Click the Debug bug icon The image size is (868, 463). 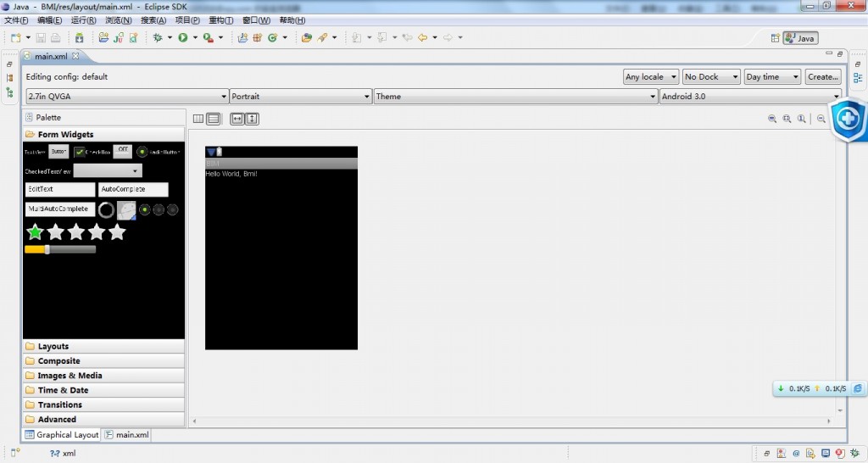click(158, 37)
